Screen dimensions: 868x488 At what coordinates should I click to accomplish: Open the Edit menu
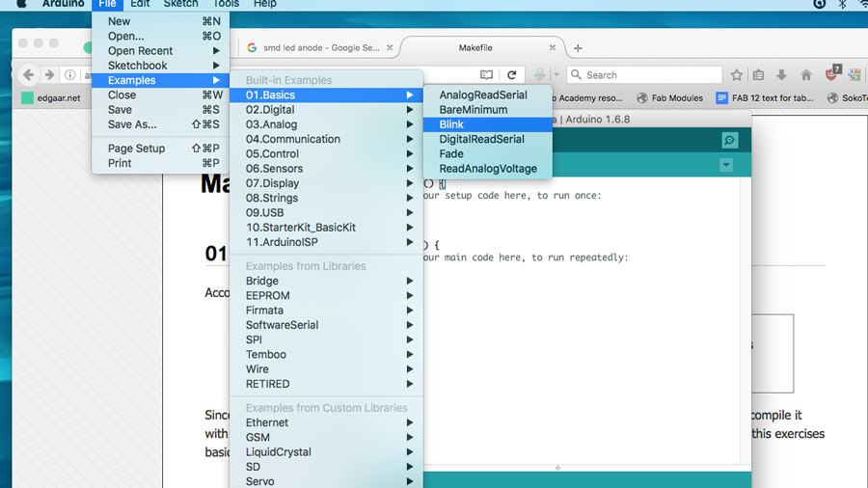click(x=140, y=3)
